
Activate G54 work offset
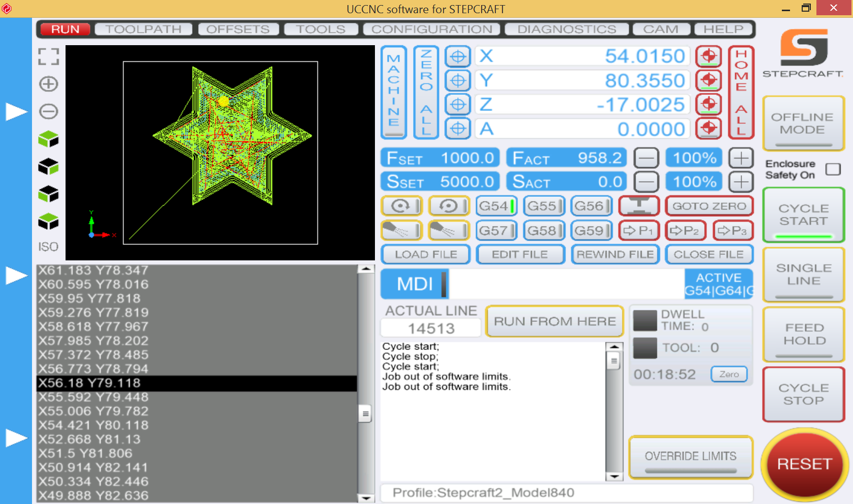(497, 206)
